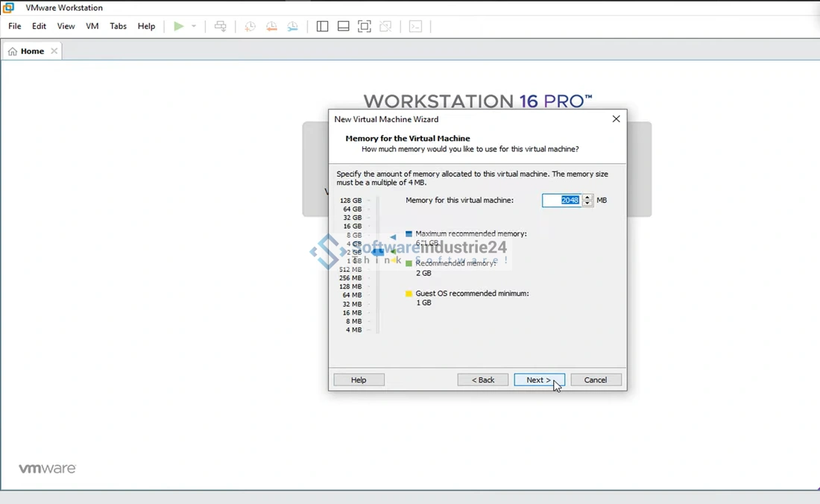Click the Next button in wizard

click(539, 380)
